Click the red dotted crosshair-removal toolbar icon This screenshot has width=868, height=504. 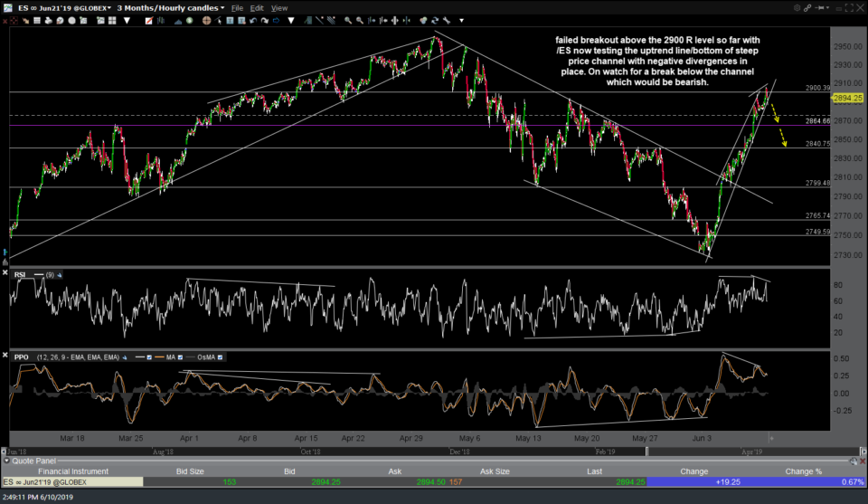[x=14, y=21]
